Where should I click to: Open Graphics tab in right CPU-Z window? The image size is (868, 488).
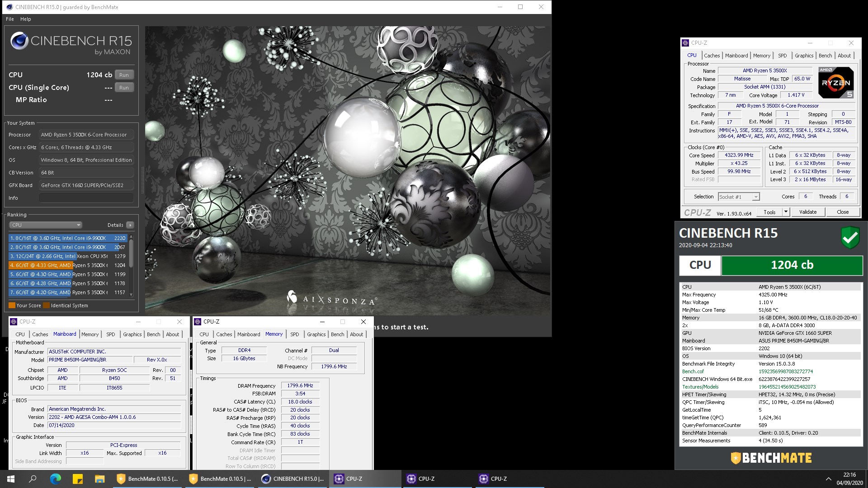tap(804, 56)
